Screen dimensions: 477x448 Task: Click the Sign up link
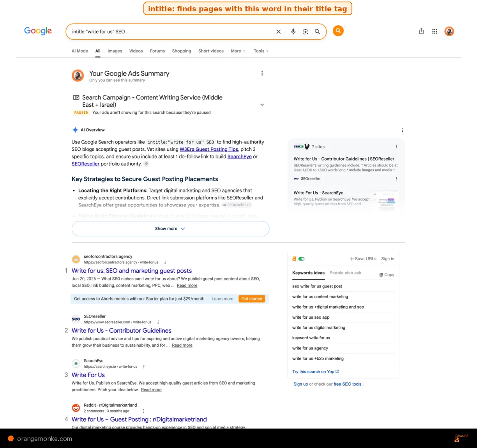(x=300, y=384)
